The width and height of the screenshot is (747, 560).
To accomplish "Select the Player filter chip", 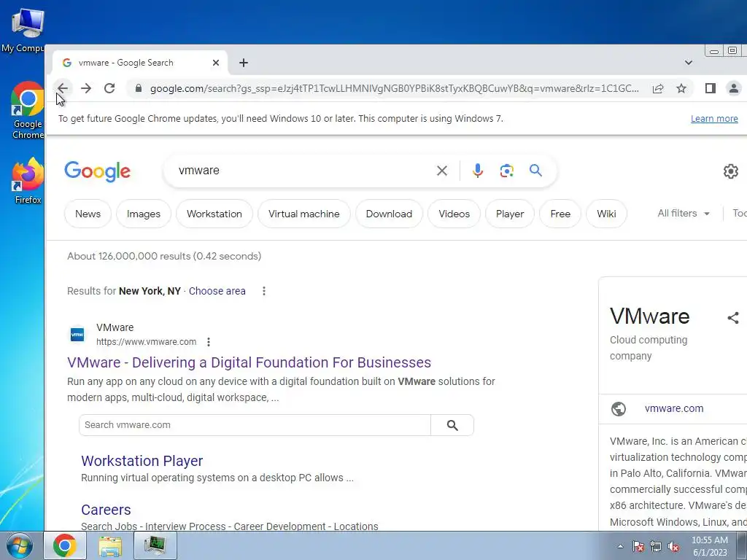I will click(x=510, y=214).
